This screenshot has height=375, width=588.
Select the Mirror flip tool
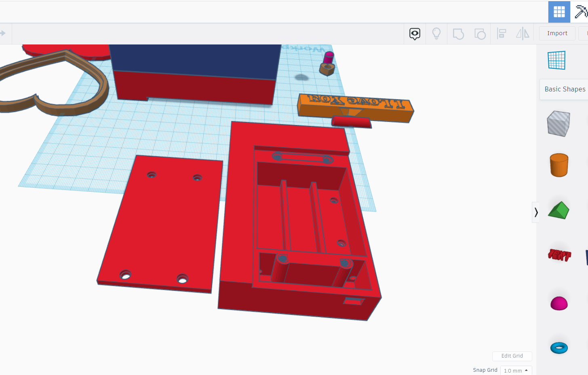523,34
